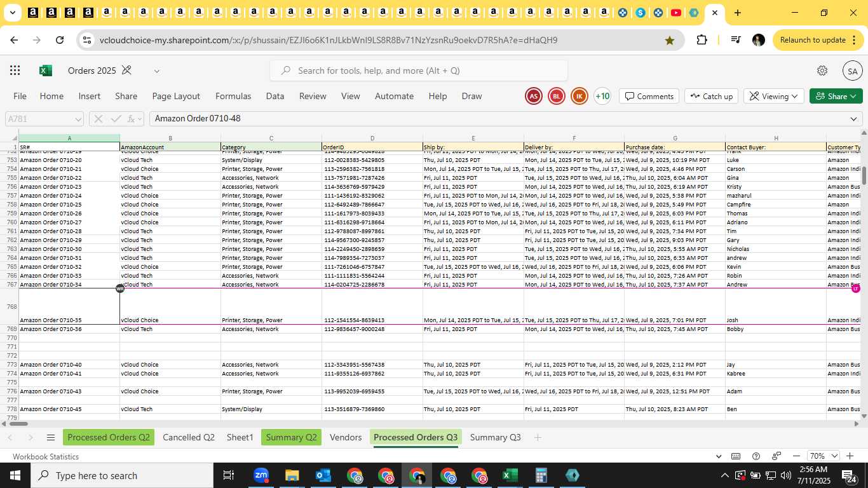Show the +10 more collaborators list

pos(602,97)
